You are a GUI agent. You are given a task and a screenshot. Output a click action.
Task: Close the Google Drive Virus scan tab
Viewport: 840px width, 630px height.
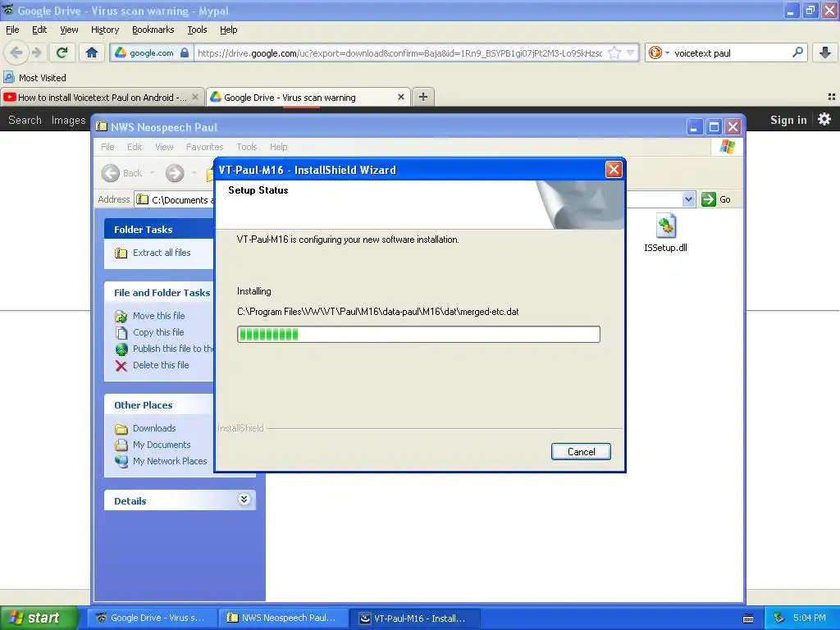pos(400,97)
